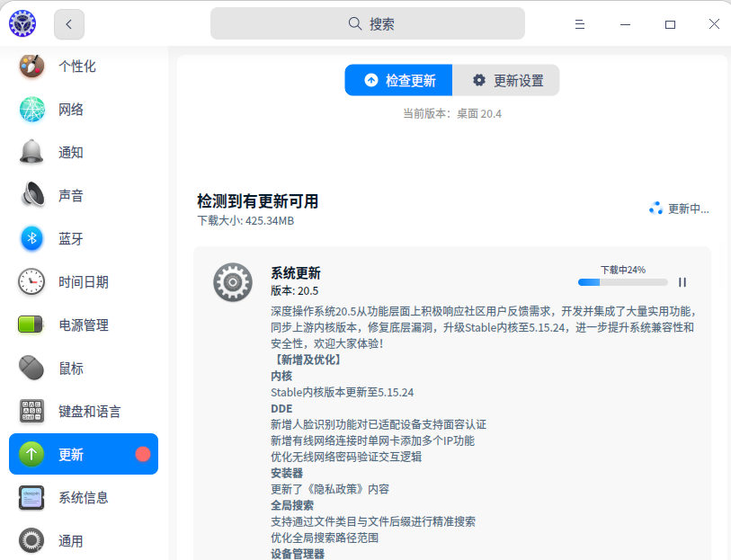731x560 pixels.
Task: Click the search field
Action: [x=368, y=23]
